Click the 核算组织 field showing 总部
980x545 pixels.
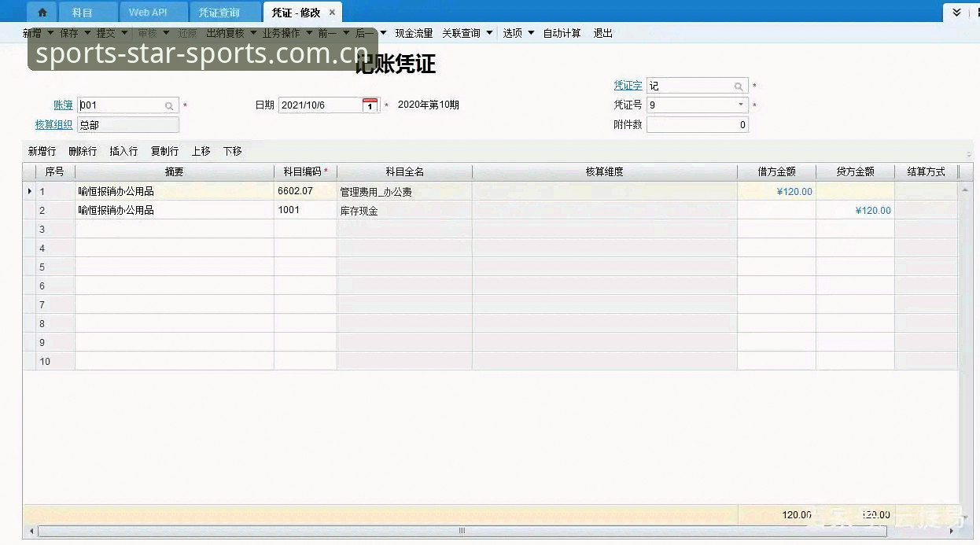(x=128, y=124)
